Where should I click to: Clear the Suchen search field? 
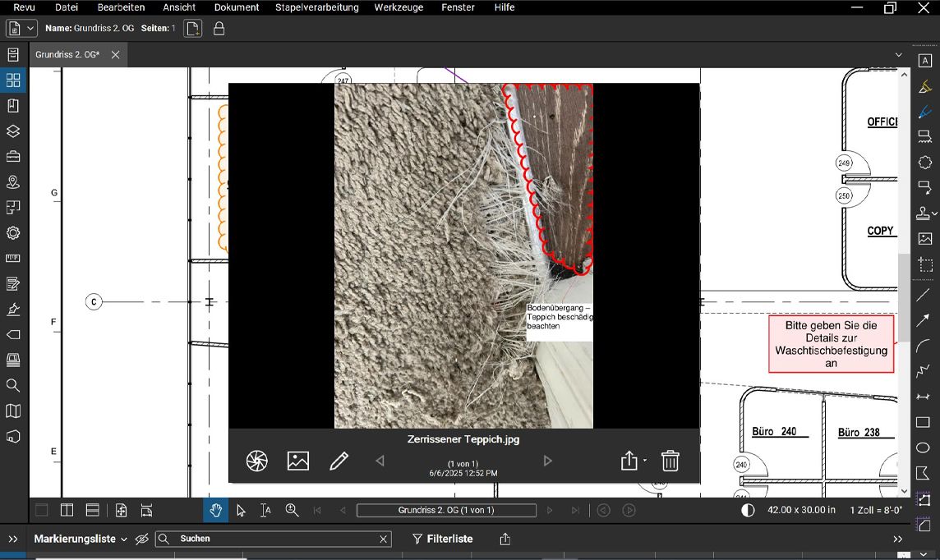pyautogui.click(x=383, y=539)
